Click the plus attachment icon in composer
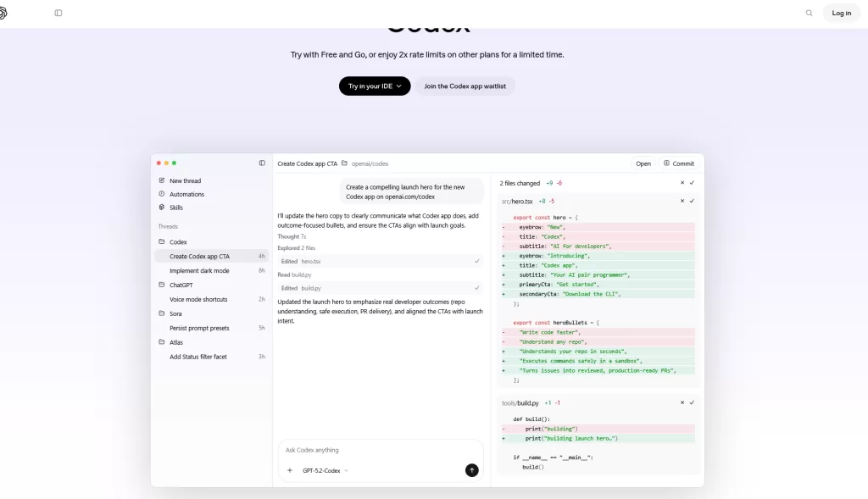The image size is (868, 499). 290,470
